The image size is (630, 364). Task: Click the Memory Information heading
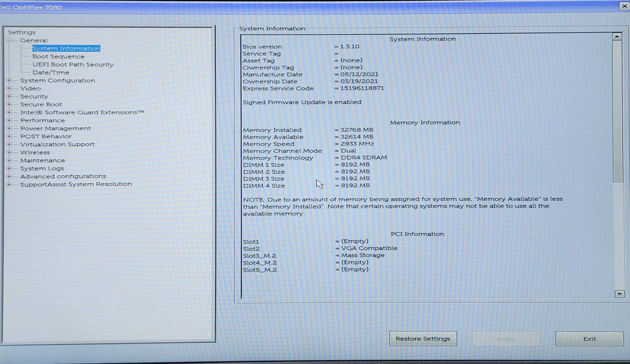tap(425, 123)
